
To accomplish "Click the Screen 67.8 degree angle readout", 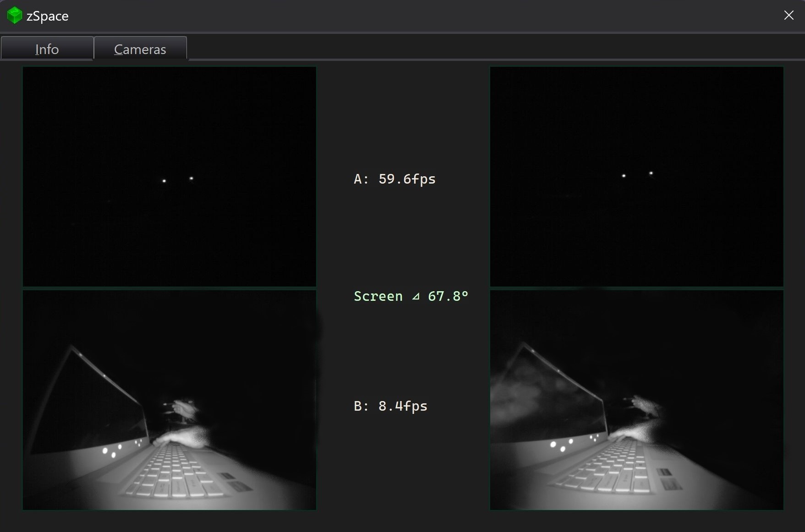I will tap(411, 296).
